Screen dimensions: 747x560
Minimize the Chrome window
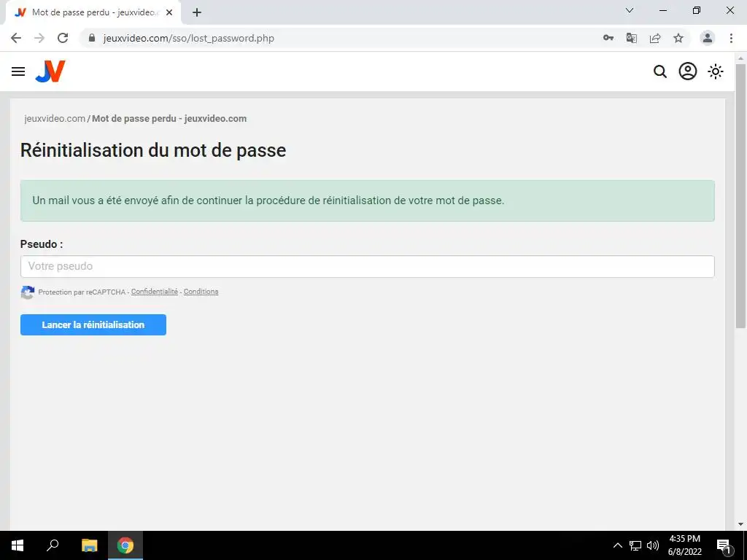(662, 10)
